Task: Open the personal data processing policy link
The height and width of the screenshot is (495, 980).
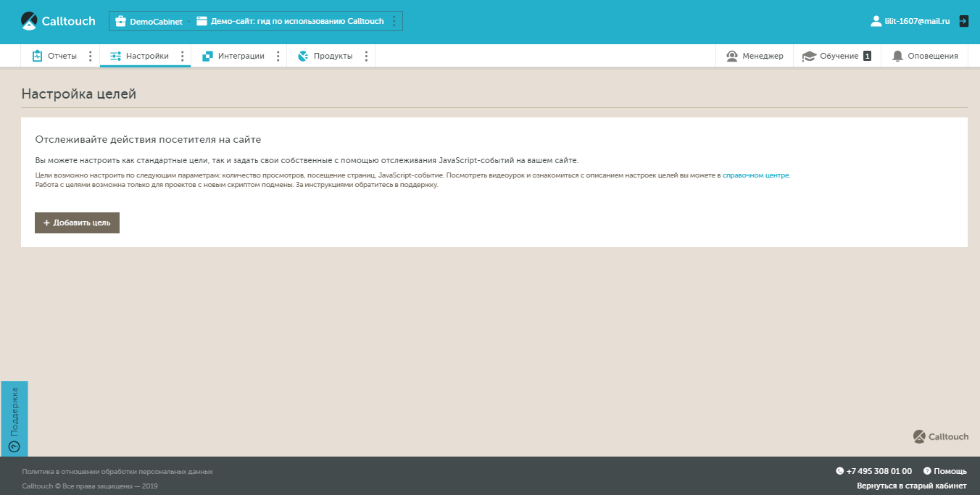Action: [117, 471]
